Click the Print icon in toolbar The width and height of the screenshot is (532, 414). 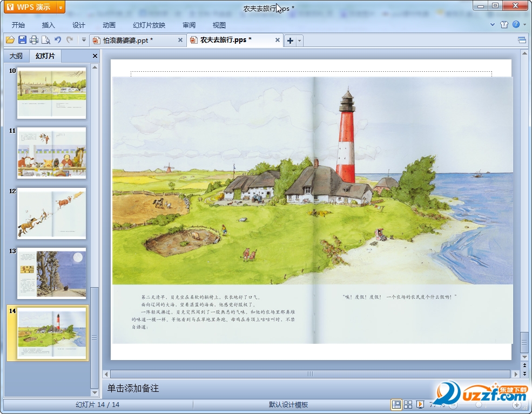click(34, 40)
